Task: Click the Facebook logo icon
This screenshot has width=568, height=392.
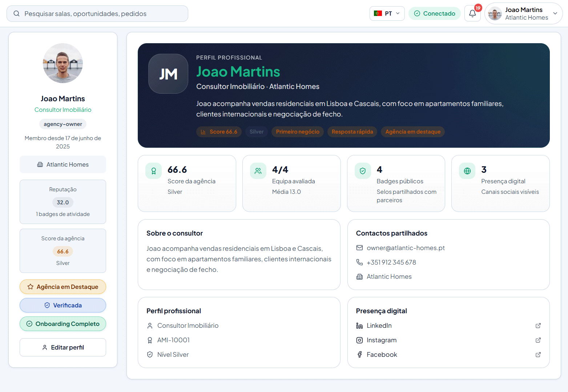Action: 359,355
